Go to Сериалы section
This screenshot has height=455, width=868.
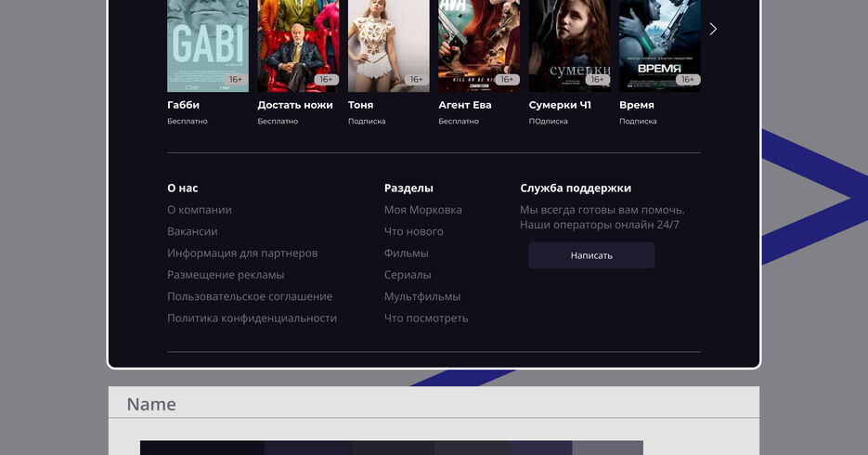[408, 275]
